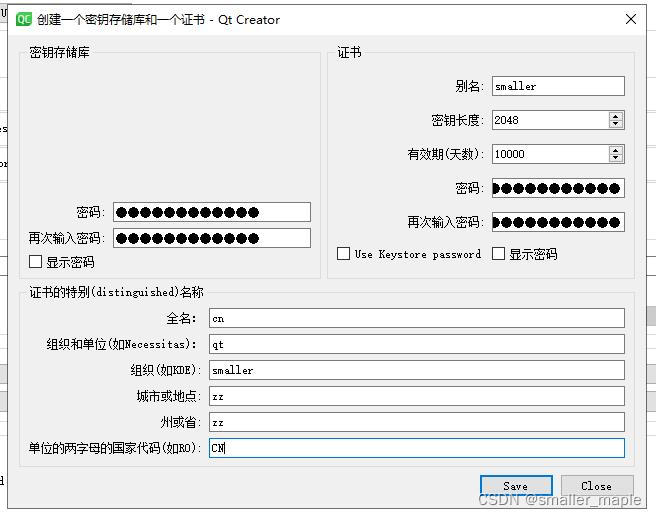
Task: Click the keystore retype password field
Action: pos(212,238)
